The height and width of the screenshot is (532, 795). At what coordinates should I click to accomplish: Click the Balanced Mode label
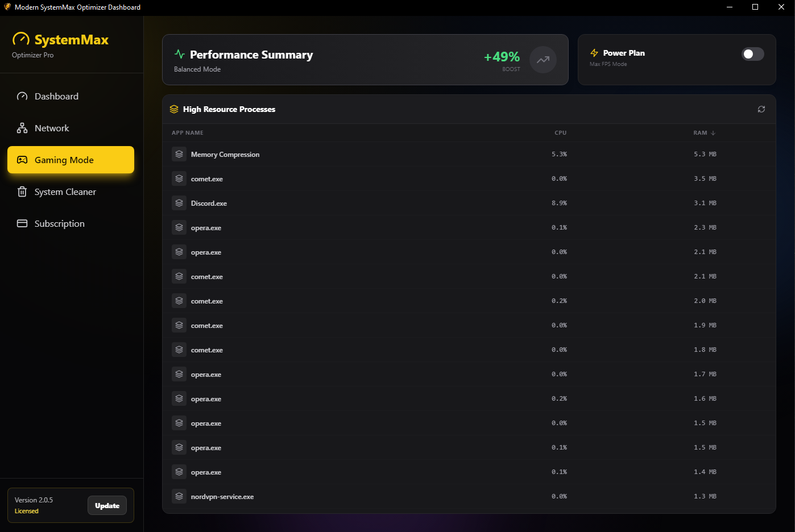[197, 69]
